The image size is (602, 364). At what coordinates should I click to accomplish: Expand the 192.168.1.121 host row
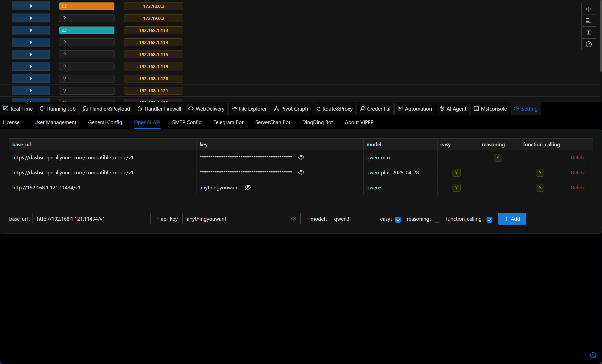31,91
